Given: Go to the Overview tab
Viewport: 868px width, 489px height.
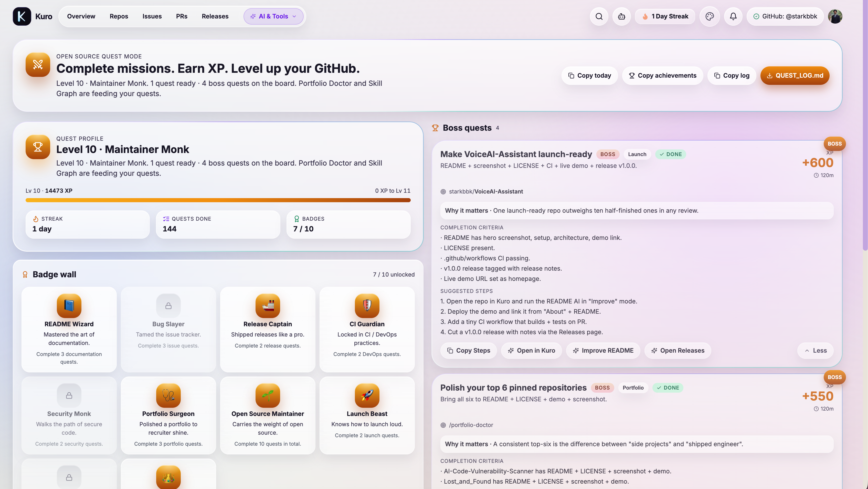Looking at the screenshot, I should point(81,16).
